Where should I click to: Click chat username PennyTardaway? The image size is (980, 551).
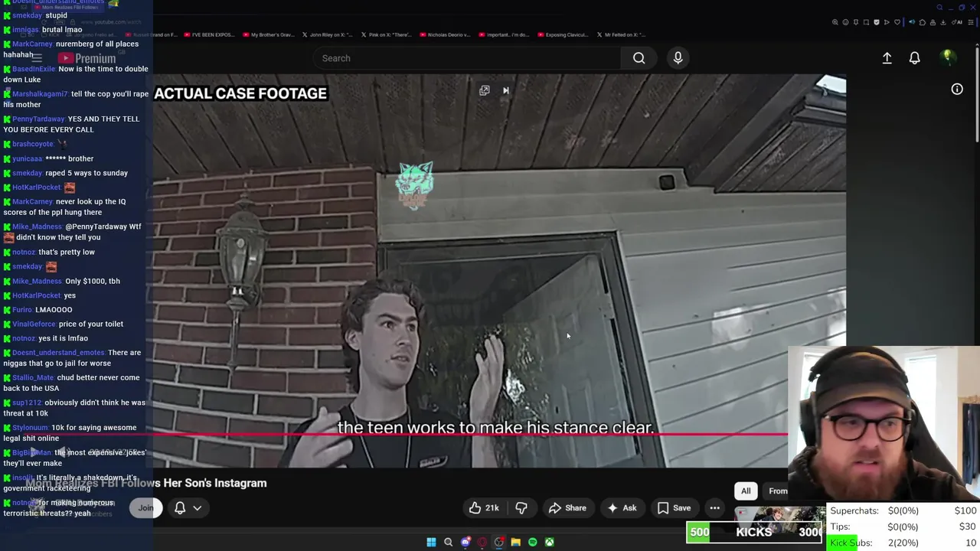click(x=38, y=119)
